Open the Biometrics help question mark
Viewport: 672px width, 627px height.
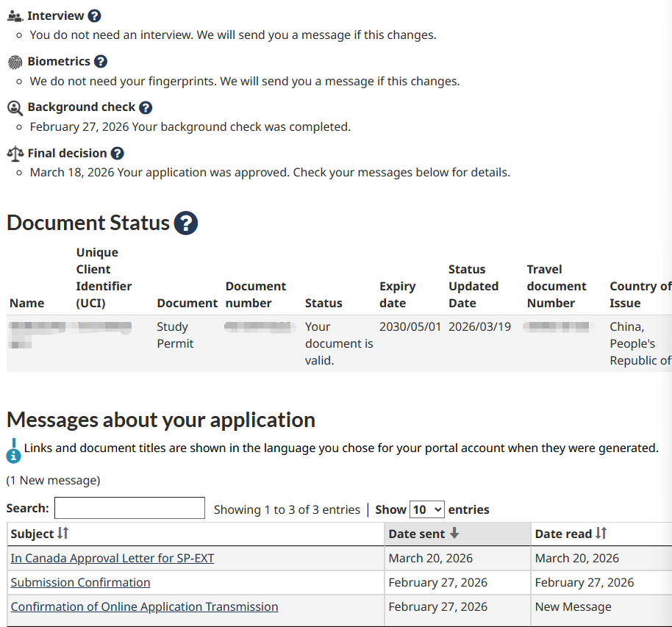point(101,62)
